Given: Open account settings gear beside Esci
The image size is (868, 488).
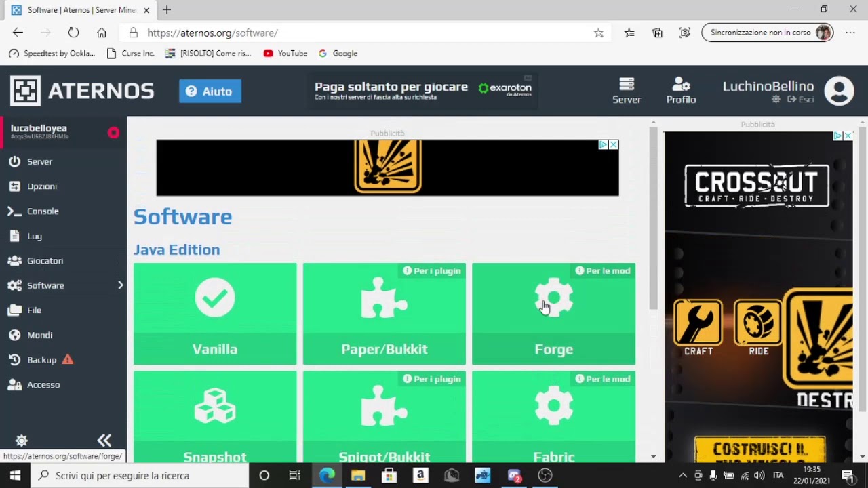Looking at the screenshot, I should [x=776, y=99].
